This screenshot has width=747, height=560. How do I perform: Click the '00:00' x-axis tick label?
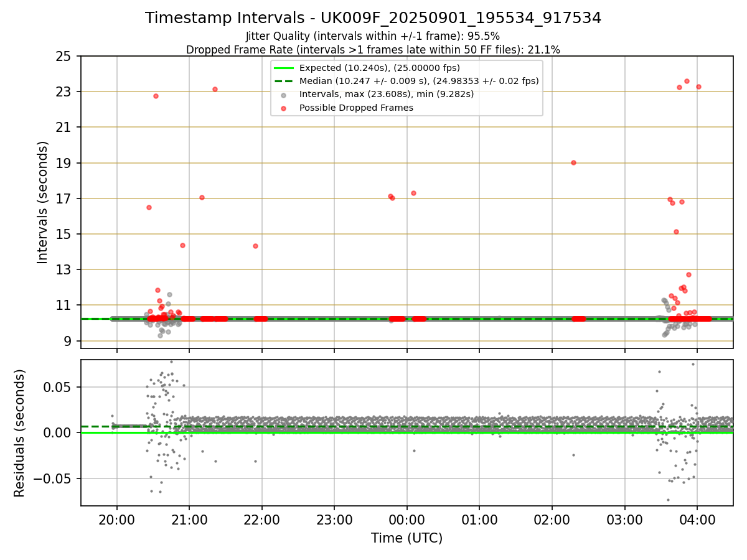(407, 520)
